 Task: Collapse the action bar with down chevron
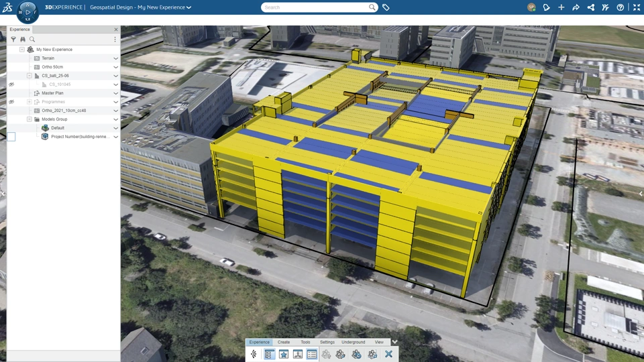394,342
